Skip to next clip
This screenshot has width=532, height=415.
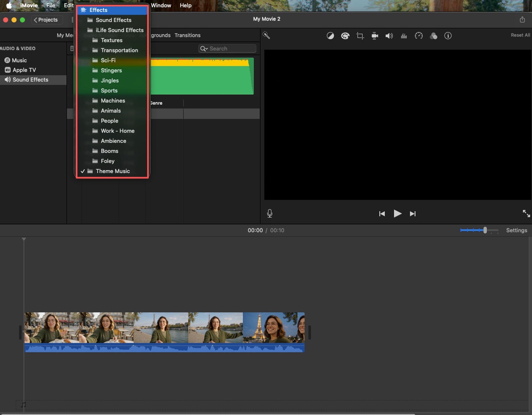(x=413, y=214)
